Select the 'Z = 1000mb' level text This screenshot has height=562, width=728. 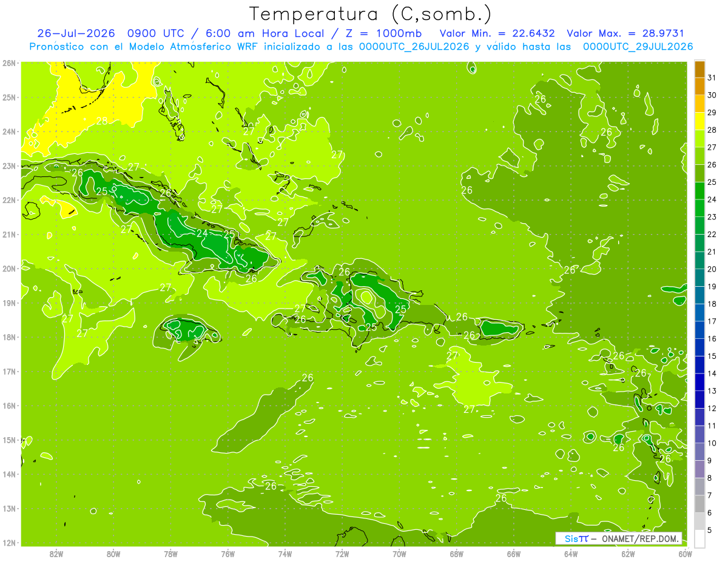pyautogui.click(x=384, y=33)
